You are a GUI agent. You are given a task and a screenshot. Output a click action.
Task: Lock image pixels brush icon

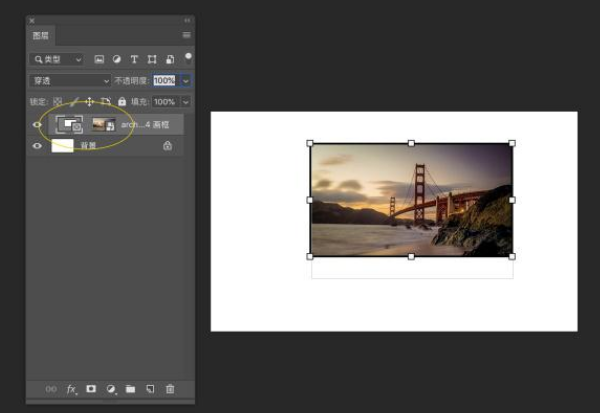click(x=74, y=101)
